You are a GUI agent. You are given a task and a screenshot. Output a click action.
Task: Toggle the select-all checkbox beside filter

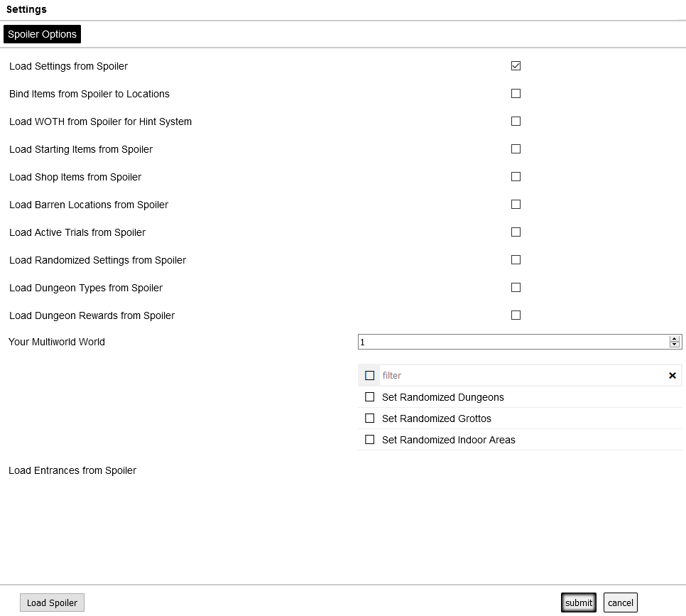[x=369, y=375]
